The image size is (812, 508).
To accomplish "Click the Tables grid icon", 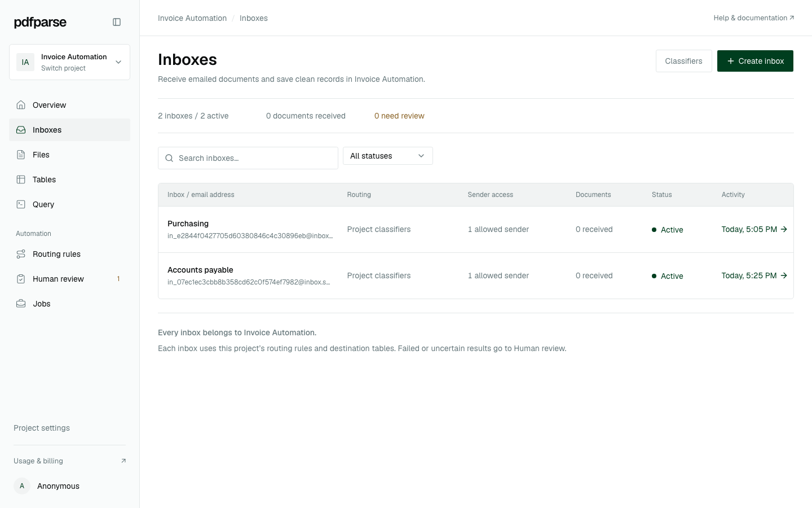I will point(21,179).
